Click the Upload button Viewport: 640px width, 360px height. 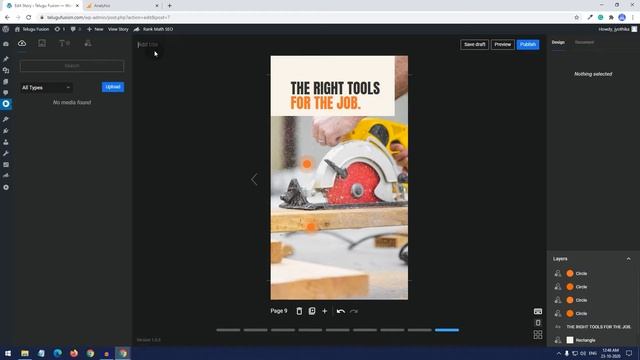(x=113, y=87)
